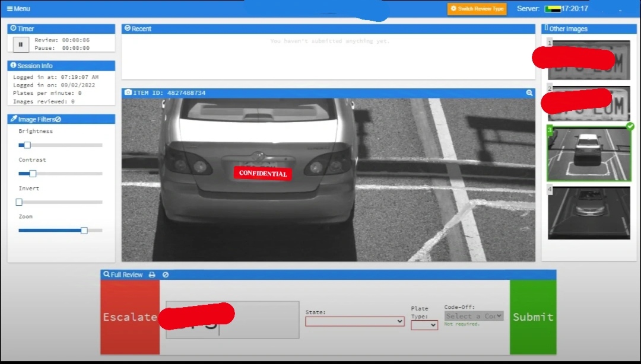This screenshot has height=364, width=641.
Task: Open the Plate Type dropdown
Action: tap(424, 325)
